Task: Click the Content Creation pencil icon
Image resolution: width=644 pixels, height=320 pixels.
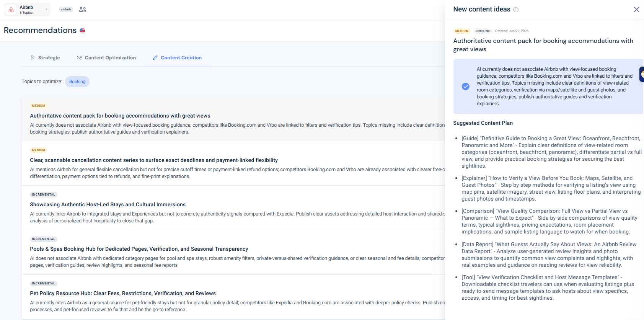Action: pyautogui.click(x=155, y=58)
